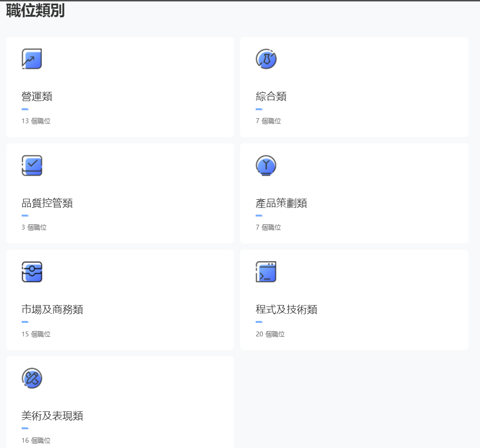This screenshot has height=448, width=480.
Task: Click the 13 個職位 count text
Action: 36,121
